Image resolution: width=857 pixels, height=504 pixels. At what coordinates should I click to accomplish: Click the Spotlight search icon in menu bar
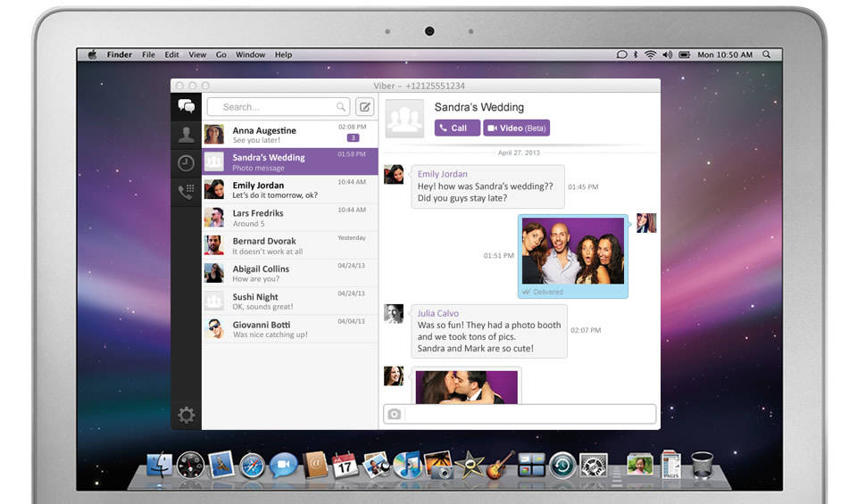pos(766,54)
